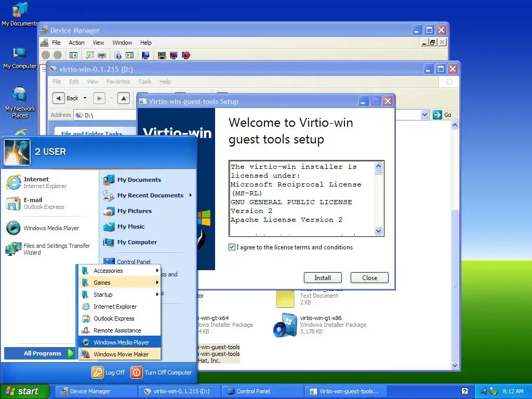This screenshot has width=532, height=399.
Task: Click Log Off in Start menu
Action: coord(109,372)
